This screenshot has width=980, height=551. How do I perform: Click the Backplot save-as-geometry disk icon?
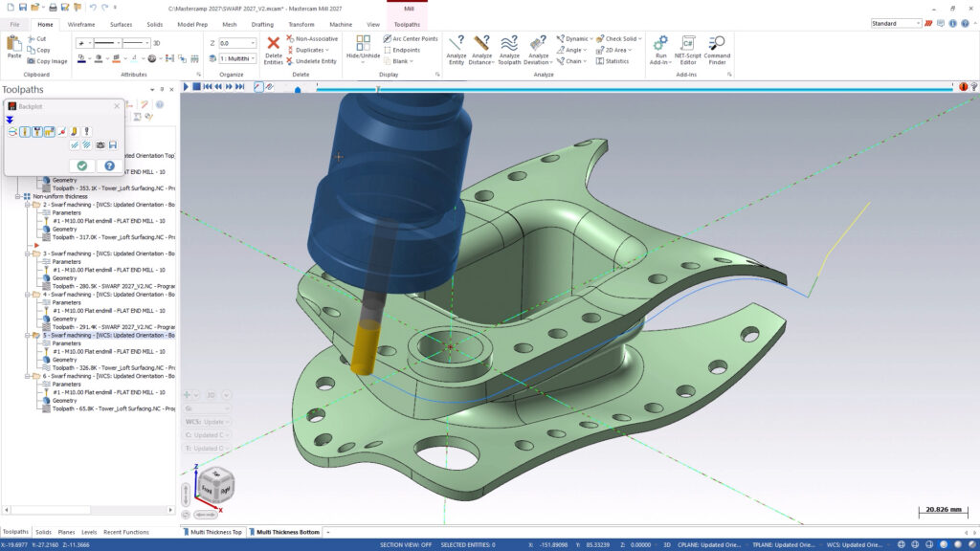[113, 145]
